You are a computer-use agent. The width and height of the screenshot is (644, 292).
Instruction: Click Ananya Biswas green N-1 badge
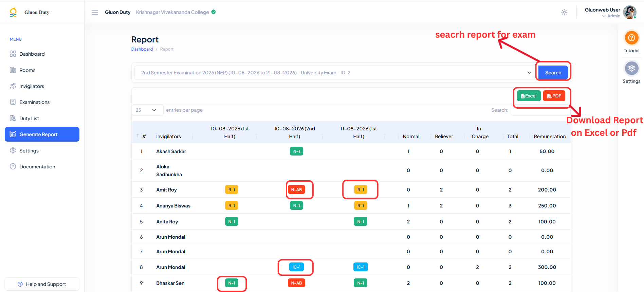pyautogui.click(x=296, y=205)
